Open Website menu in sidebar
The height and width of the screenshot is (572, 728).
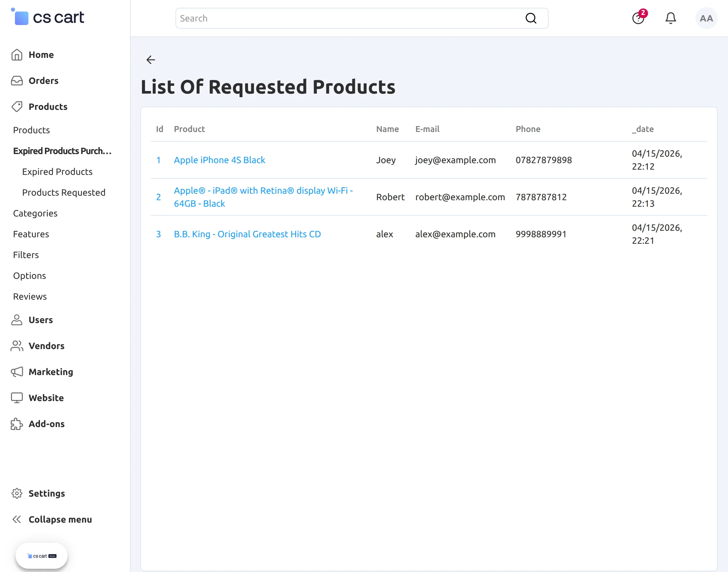point(46,397)
